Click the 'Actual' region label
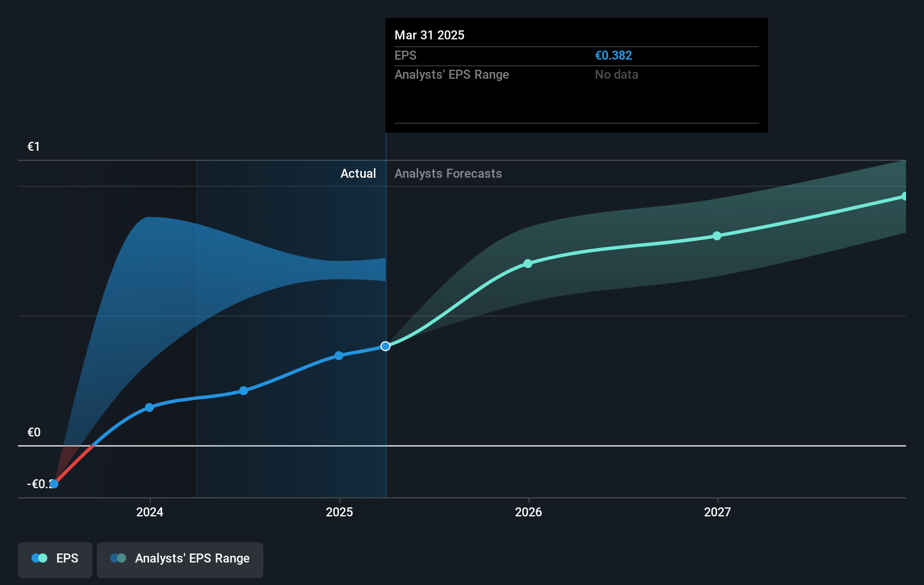This screenshot has width=924, height=585. (358, 173)
